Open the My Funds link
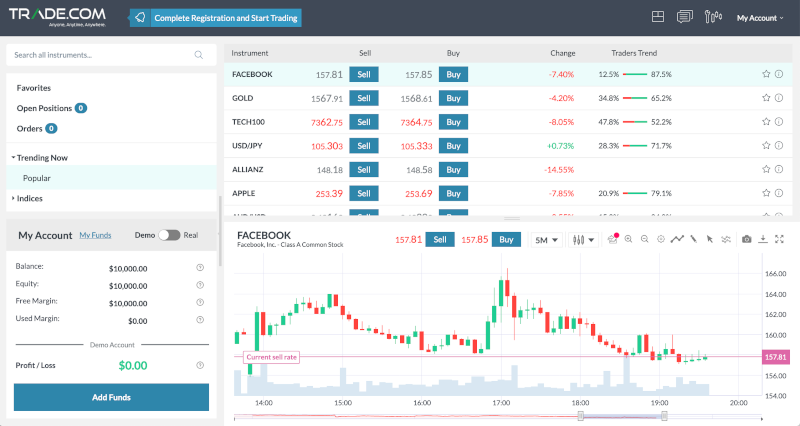Image resolution: width=800 pixels, height=426 pixels. (x=95, y=235)
